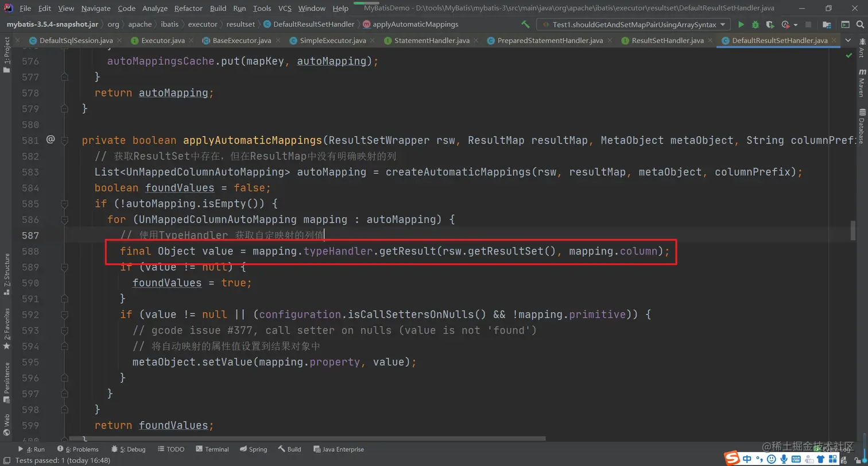Collapse the if block fold at line 592

64,315
